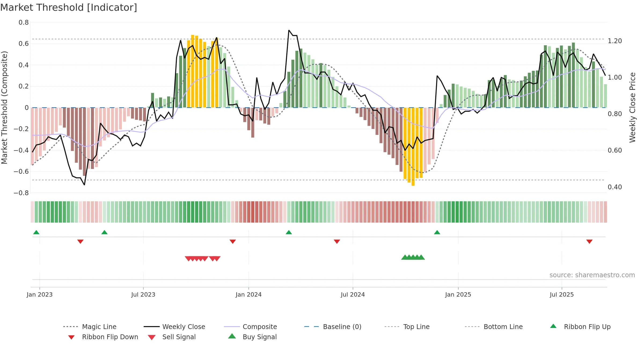Toggle the Baseline (0) legend entry
This screenshot has height=362, width=644.
tap(333, 327)
